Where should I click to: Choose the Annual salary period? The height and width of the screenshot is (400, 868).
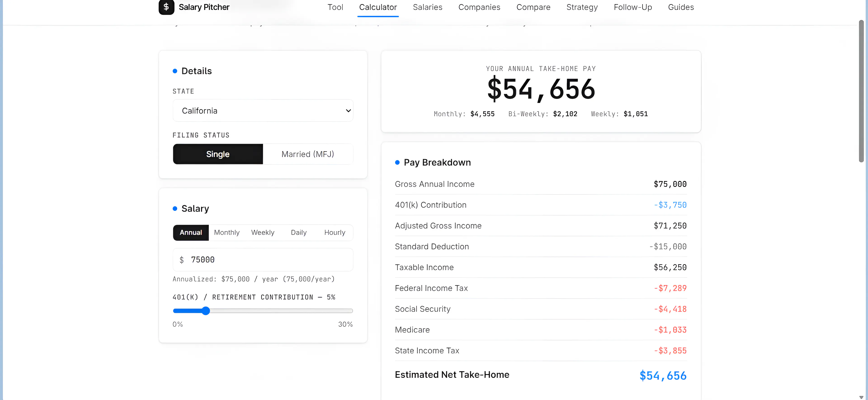click(191, 232)
